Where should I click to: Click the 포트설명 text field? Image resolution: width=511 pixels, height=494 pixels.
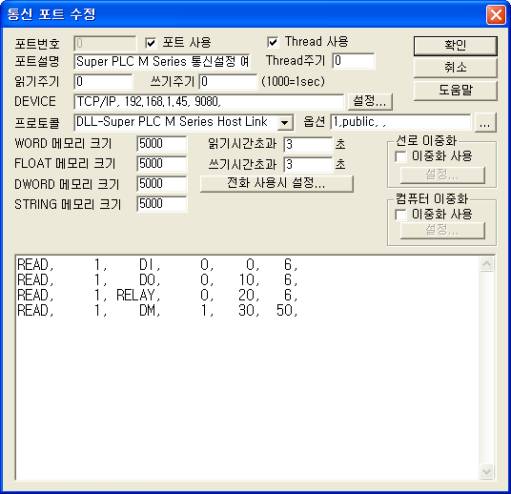click(162, 62)
